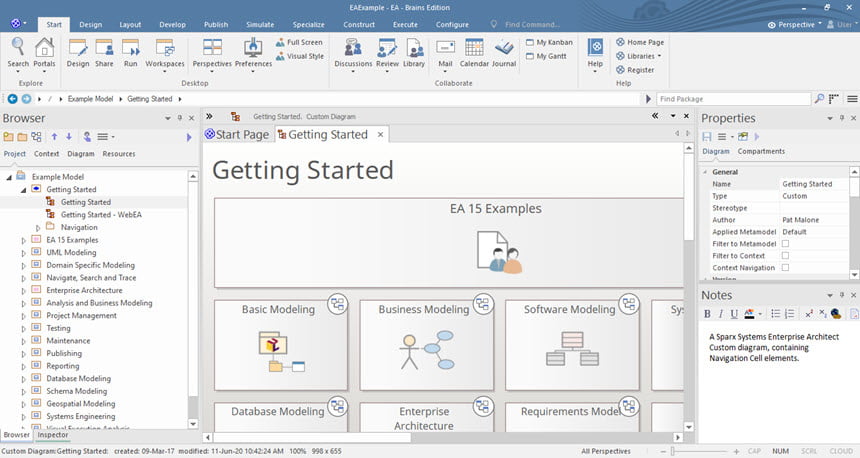This screenshot has height=458, width=860.
Task: Open the Search tool in ribbon
Action: pos(18,53)
